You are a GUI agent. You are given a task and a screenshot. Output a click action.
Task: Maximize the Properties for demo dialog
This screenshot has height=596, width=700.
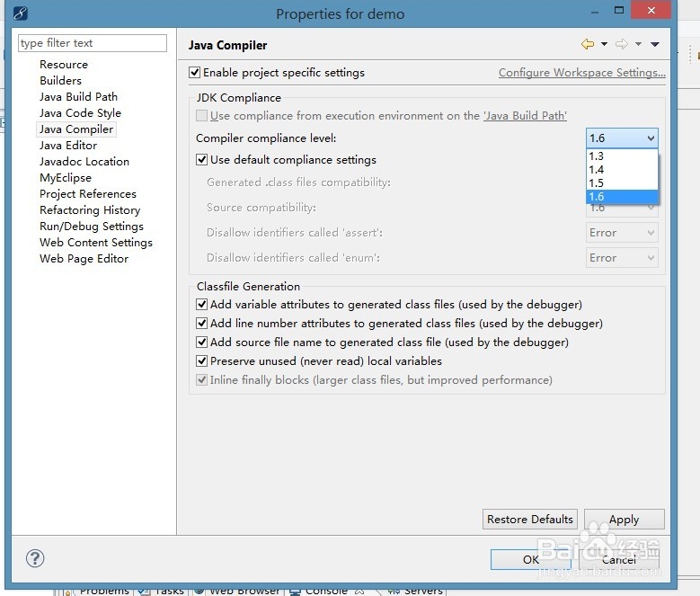point(619,10)
